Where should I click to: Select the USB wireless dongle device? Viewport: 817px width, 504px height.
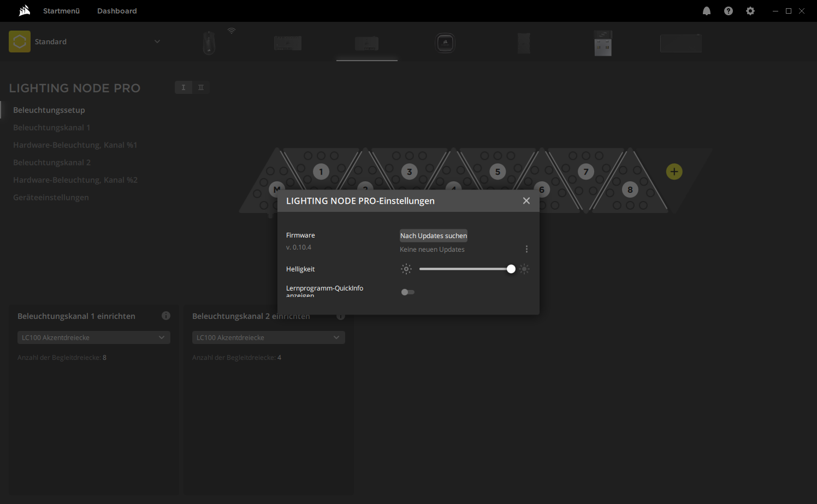[x=603, y=43]
